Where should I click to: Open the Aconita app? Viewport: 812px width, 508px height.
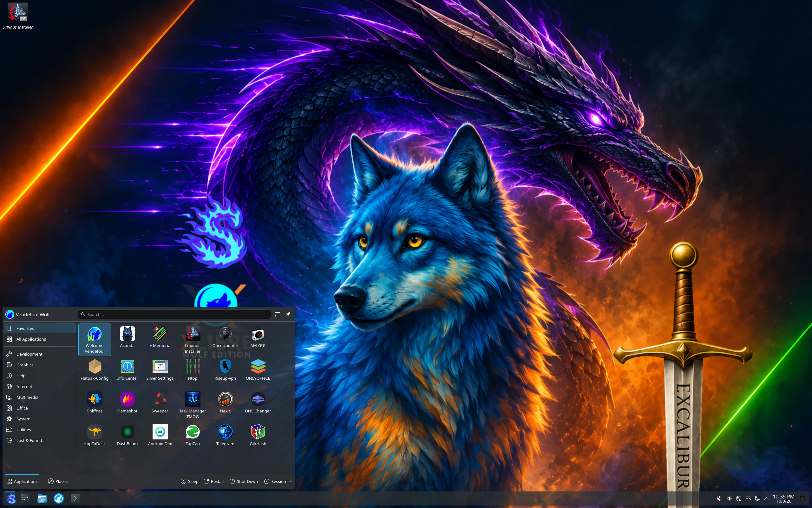(127, 337)
